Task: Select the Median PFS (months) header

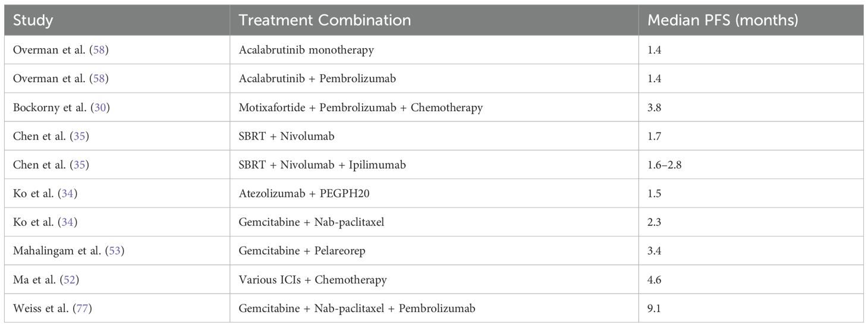Action: [x=723, y=20]
